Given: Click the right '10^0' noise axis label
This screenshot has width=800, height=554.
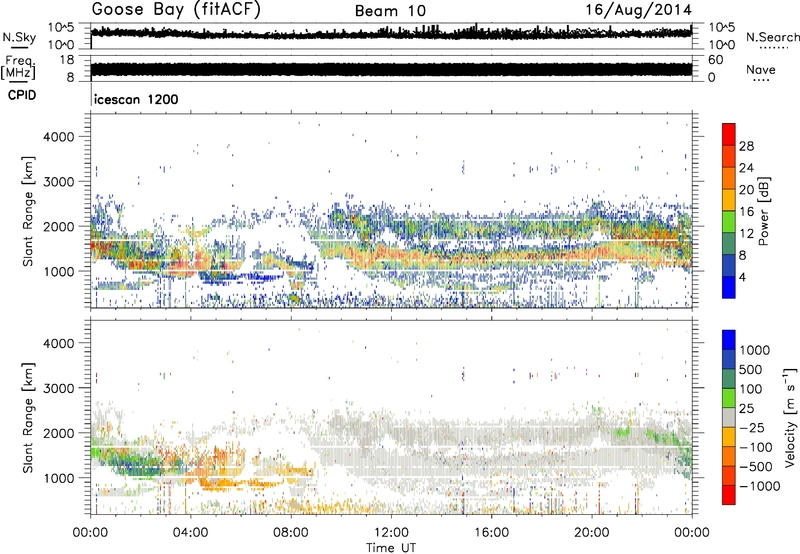Looking at the screenshot, I should (721, 45).
